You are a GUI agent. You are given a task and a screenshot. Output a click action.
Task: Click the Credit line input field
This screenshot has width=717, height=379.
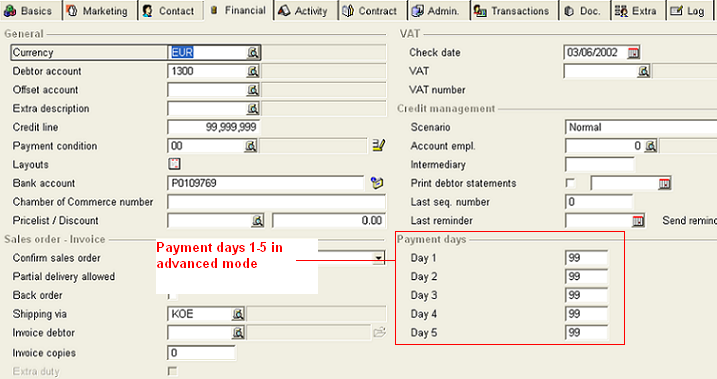click(213, 127)
